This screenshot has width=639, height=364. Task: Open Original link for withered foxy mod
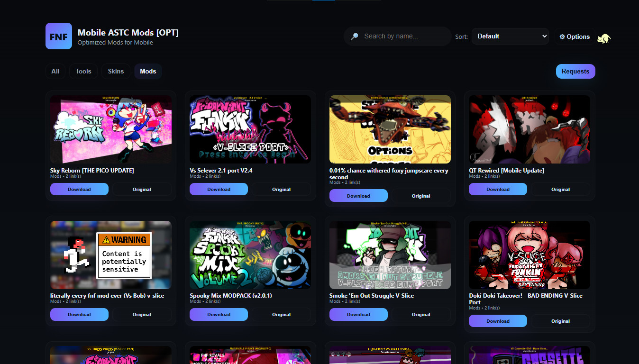pyautogui.click(x=421, y=196)
